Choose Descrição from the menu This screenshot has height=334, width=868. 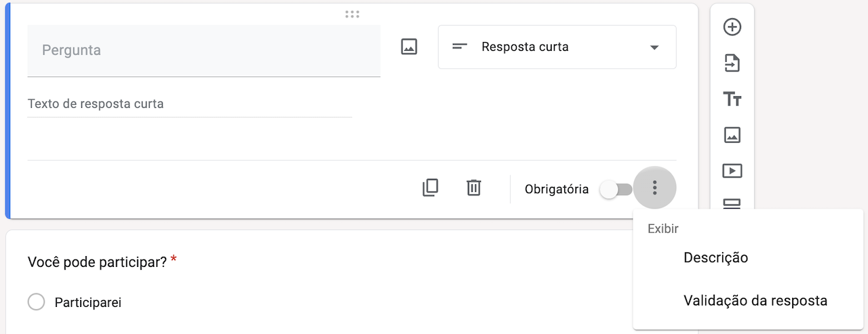(715, 258)
